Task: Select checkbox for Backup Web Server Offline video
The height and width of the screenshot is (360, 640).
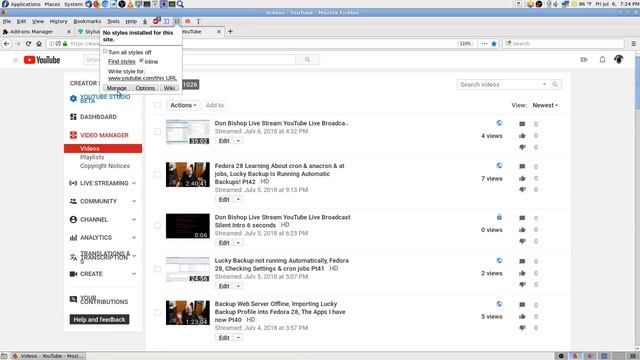Action: click(157, 312)
